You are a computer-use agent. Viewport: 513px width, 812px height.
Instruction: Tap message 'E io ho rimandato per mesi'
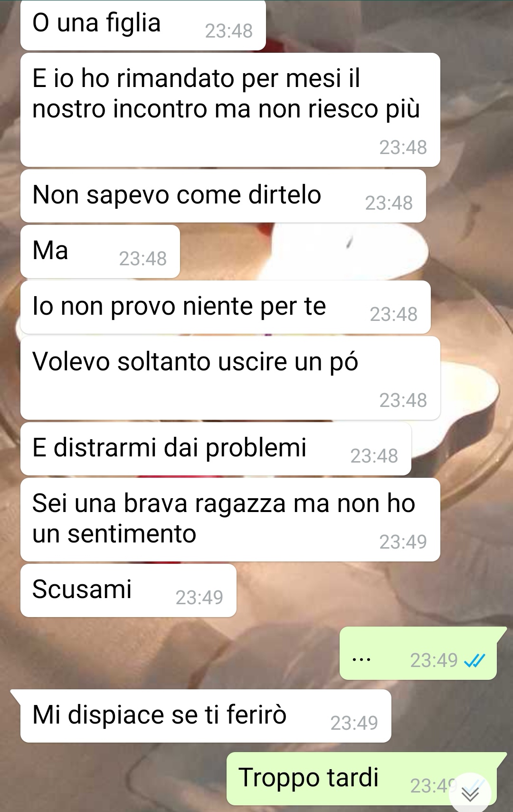coord(230,110)
